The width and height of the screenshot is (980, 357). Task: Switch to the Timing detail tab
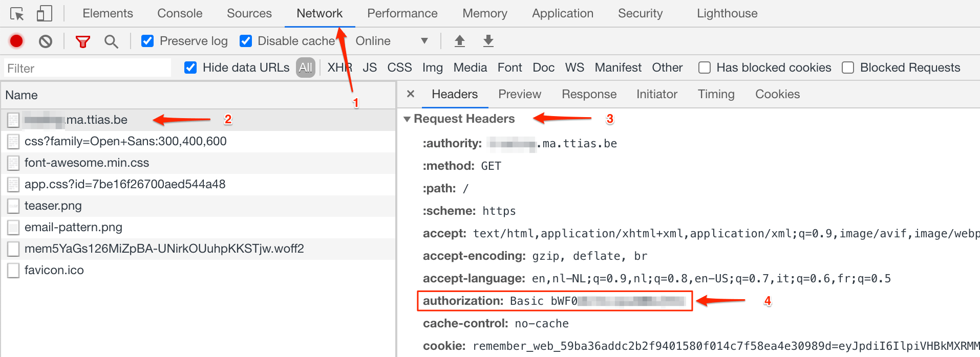click(716, 94)
